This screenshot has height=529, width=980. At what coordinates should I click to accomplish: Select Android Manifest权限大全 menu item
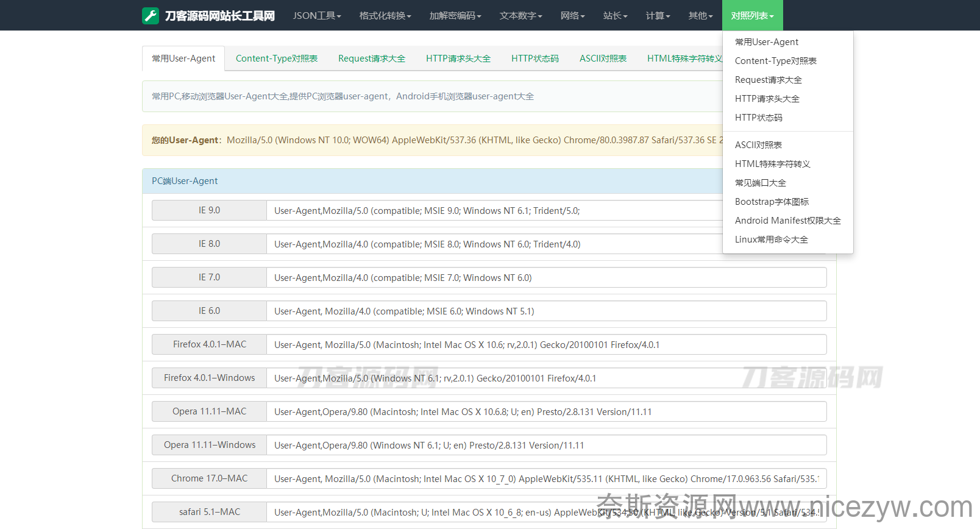pos(787,221)
